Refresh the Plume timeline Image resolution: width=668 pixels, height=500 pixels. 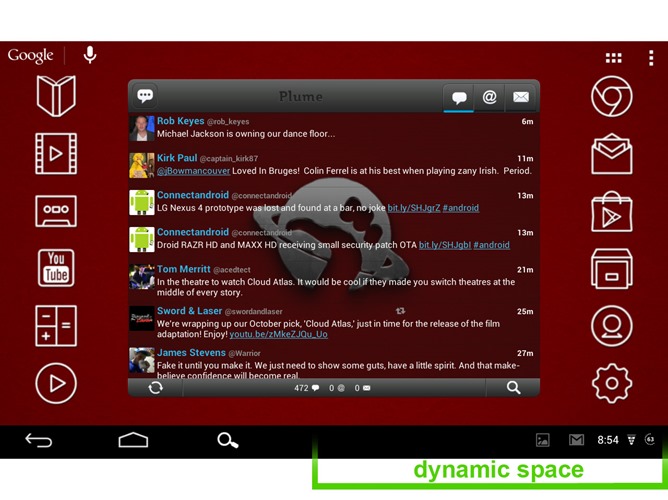156,387
